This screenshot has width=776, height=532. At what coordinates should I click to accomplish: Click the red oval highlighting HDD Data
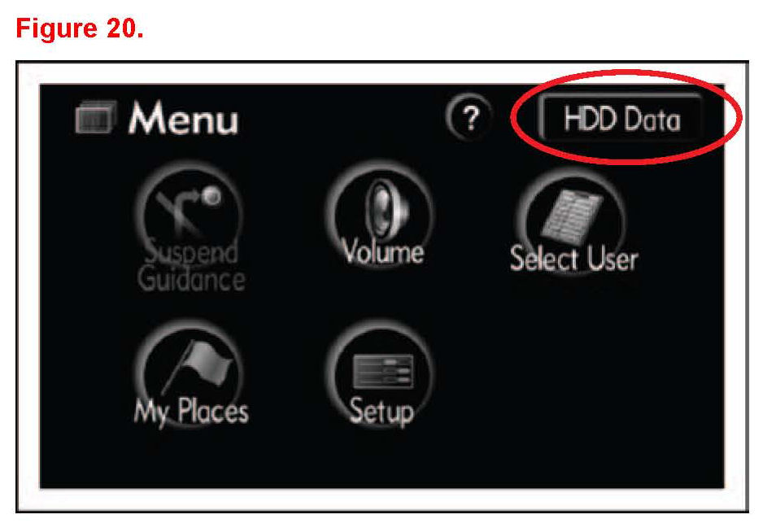coord(626,116)
